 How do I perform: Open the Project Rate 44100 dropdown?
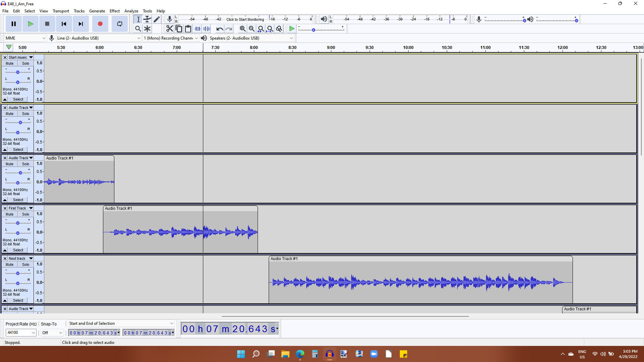click(21, 333)
